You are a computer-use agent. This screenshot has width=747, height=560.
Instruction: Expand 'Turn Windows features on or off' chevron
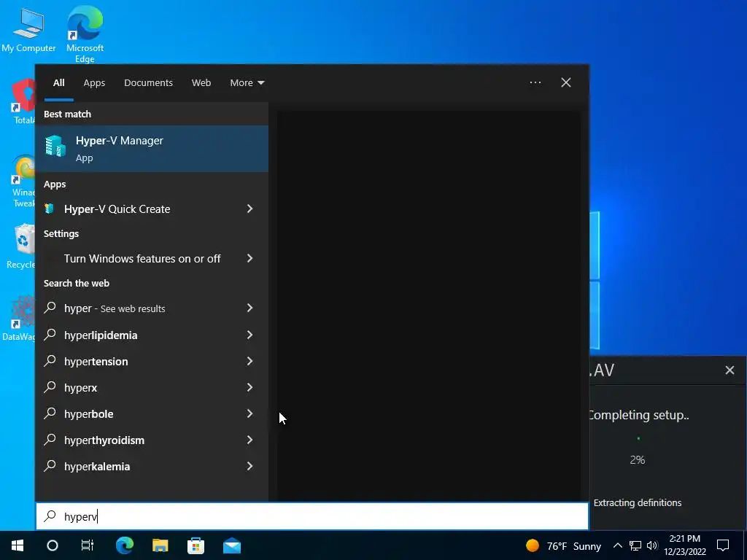[249, 258]
